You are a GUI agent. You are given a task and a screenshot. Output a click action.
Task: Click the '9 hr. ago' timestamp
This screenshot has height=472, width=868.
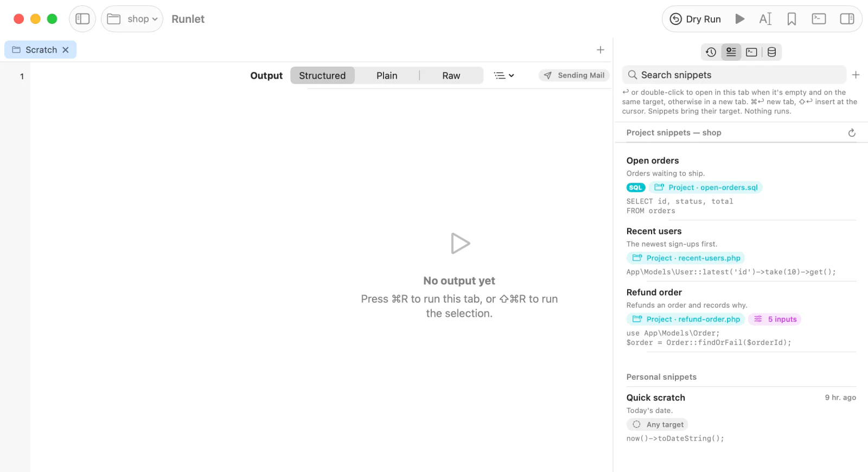840,398
